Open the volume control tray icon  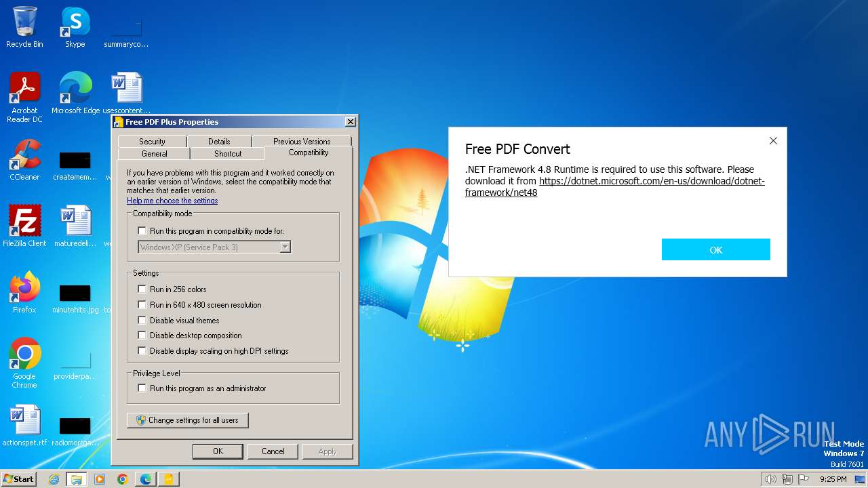click(x=770, y=479)
